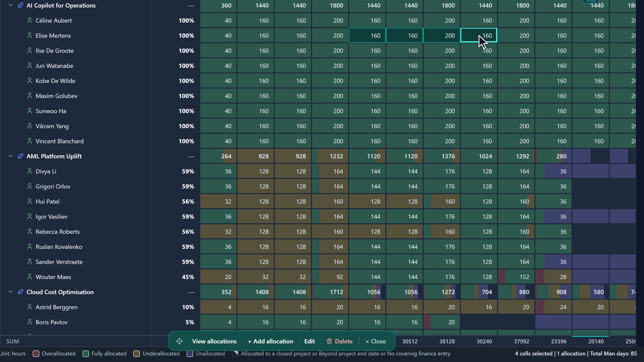Click the trash icon in the action bar
Image resolution: width=644 pixels, height=362 pixels.
click(329, 341)
